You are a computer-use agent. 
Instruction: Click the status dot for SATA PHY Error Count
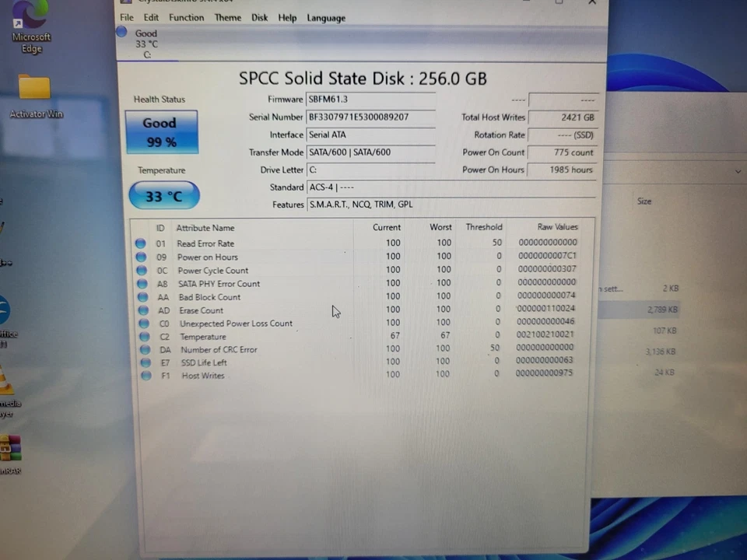coord(142,284)
